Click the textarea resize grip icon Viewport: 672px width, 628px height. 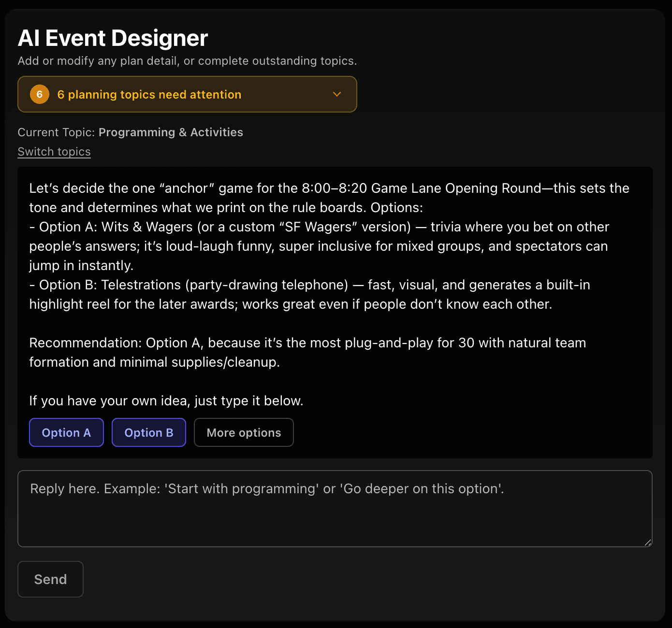click(648, 542)
